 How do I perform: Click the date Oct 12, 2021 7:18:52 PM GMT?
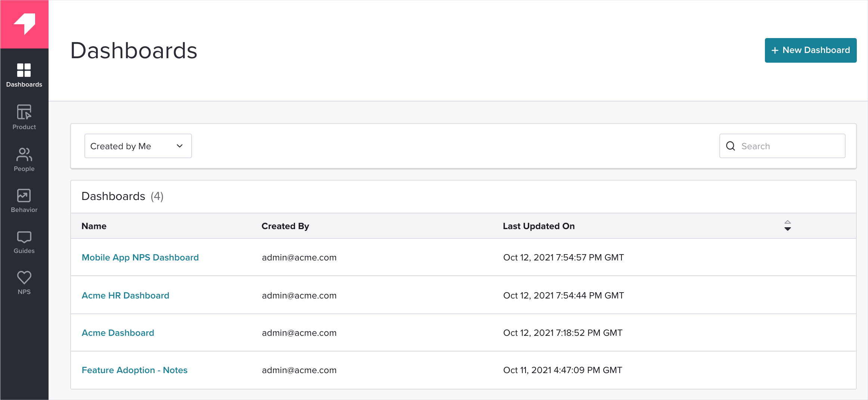pos(563,333)
